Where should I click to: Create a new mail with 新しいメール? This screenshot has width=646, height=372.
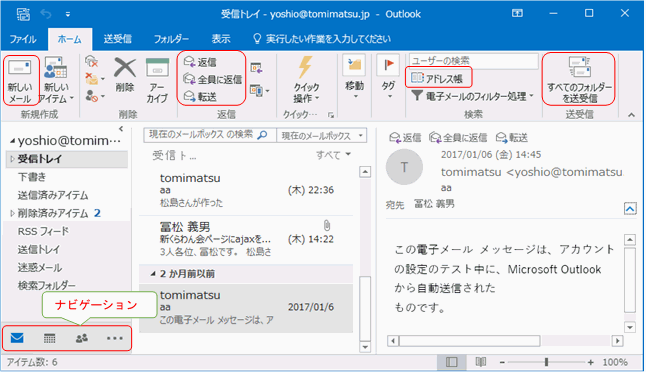(21, 81)
